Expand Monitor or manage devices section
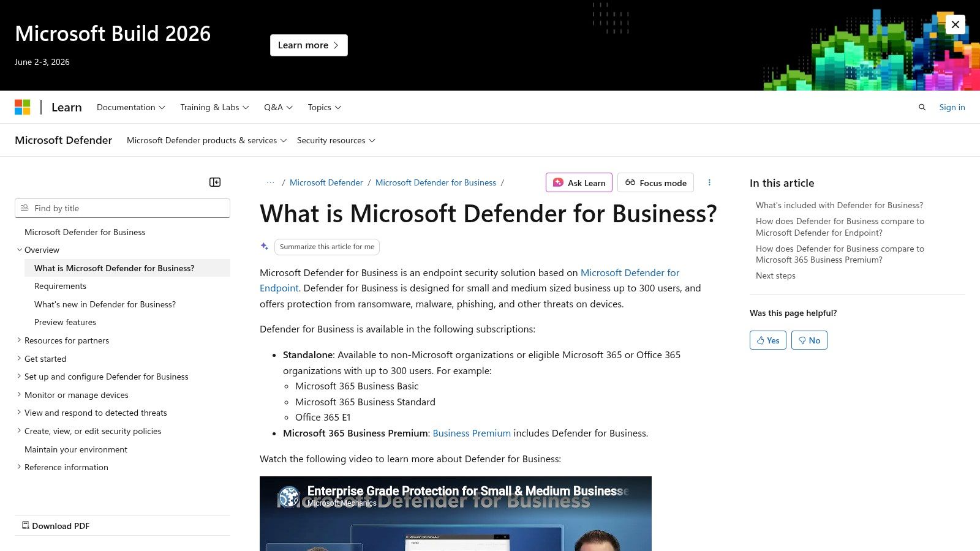Viewport: 980px width, 551px height. pyautogui.click(x=20, y=395)
